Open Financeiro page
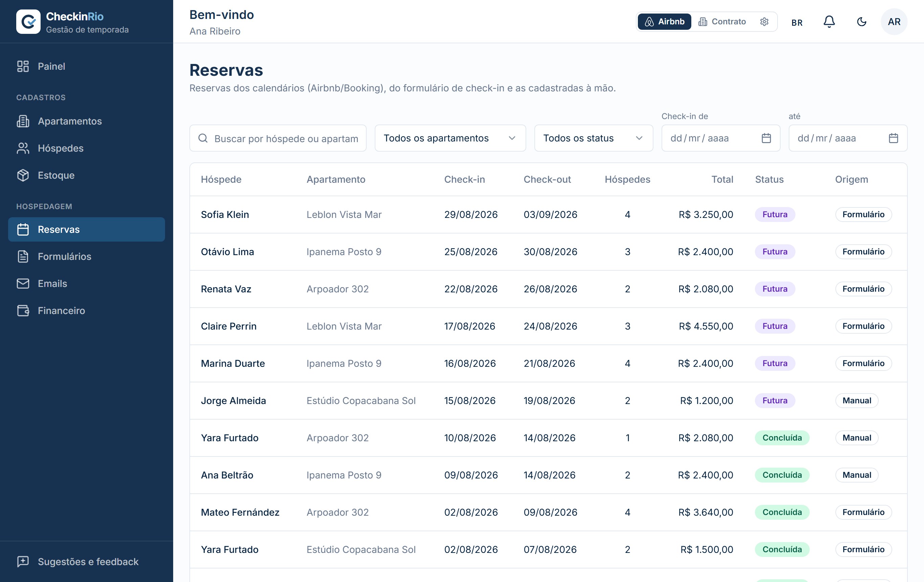This screenshot has width=924, height=582. (x=86, y=311)
